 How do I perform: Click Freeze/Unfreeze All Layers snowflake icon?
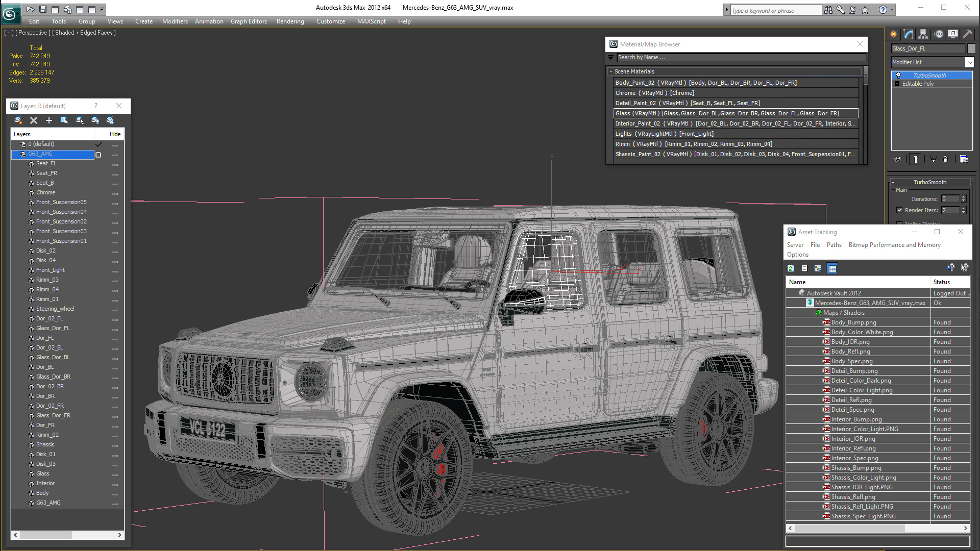point(110,120)
